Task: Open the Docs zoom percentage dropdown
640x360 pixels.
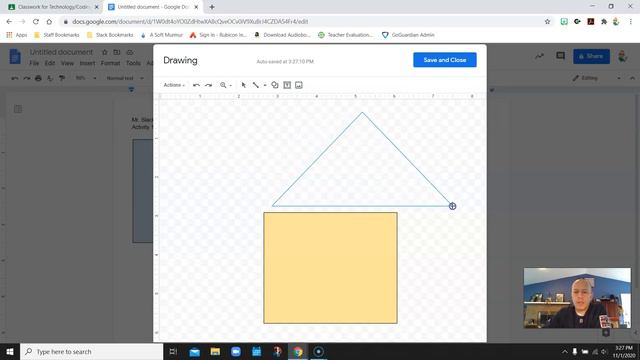Action: [86, 78]
